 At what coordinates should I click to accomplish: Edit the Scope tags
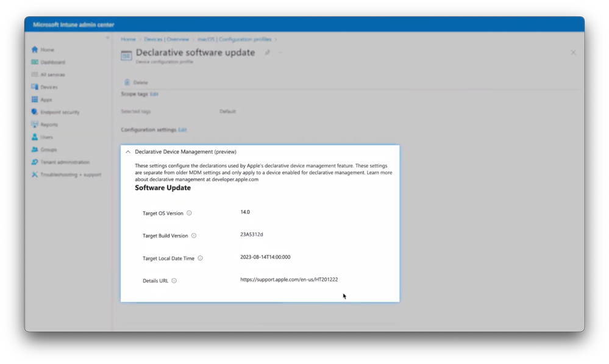[x=154, y=94]
